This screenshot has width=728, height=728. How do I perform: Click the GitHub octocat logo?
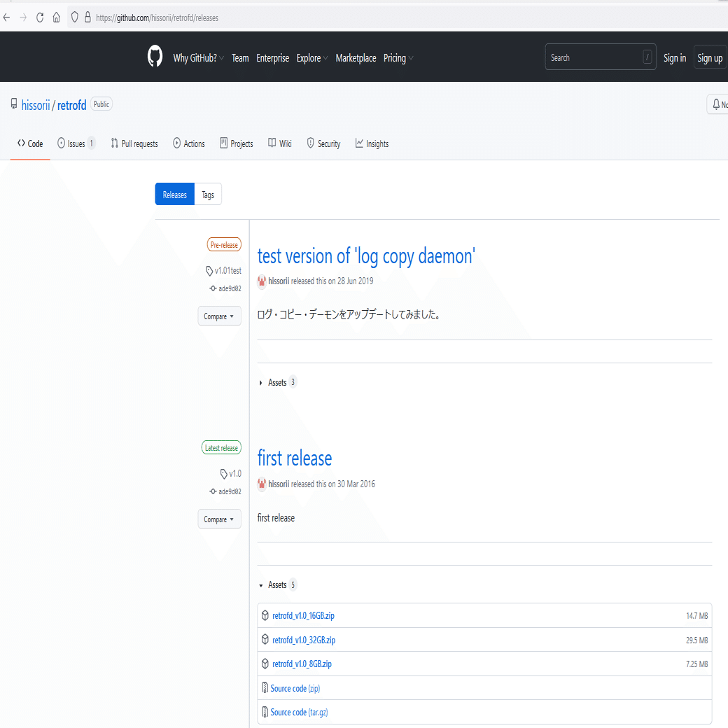point(155,57)
